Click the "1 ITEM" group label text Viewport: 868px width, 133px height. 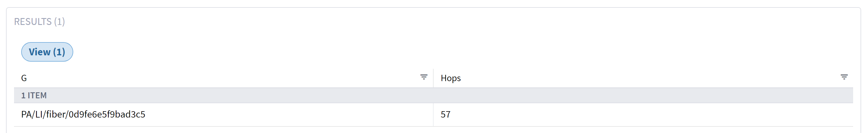pyautogui.click(x=34, y=95)
